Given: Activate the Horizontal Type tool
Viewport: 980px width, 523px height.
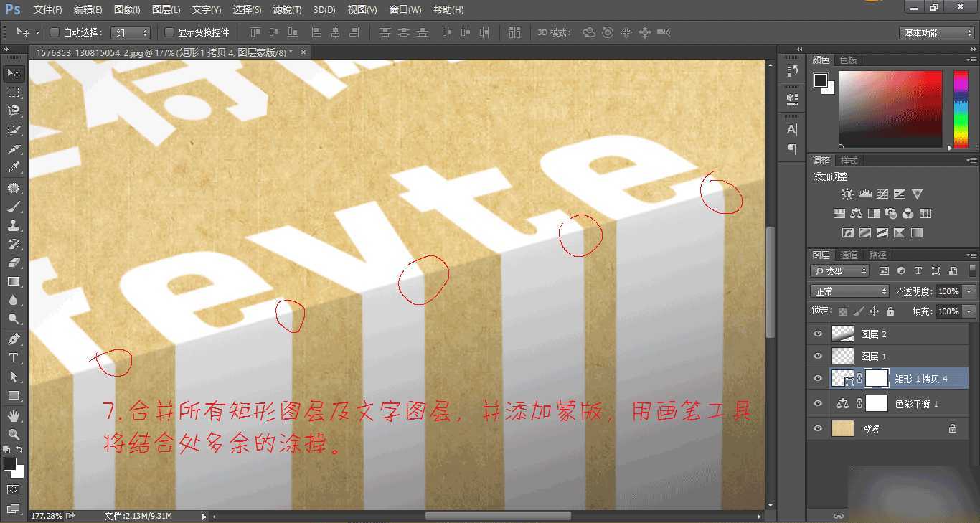Looking at the screenshot, I should (13, 356).
